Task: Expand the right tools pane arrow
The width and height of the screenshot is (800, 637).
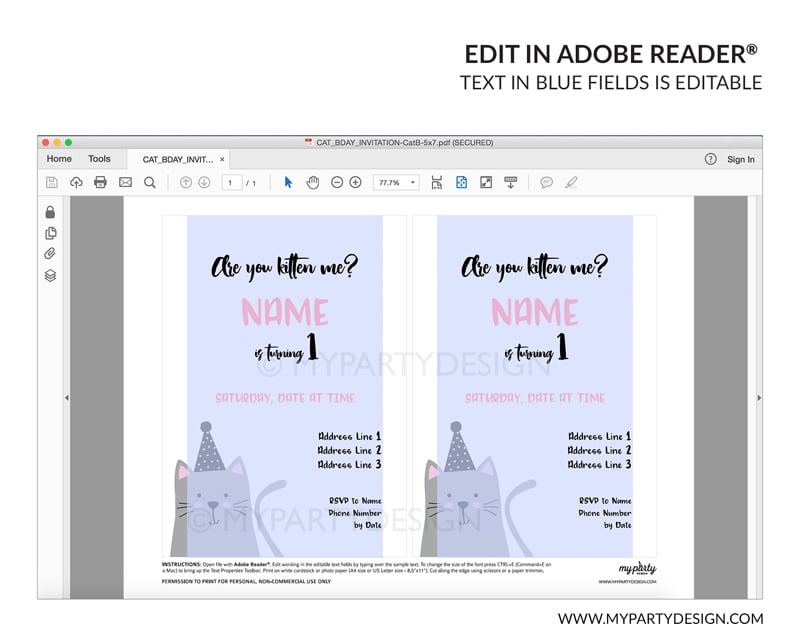Action: 757,398
